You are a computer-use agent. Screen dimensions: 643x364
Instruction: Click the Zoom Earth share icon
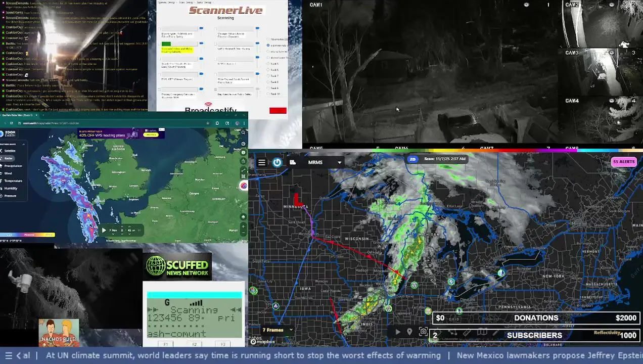click(x=243, y=161)
